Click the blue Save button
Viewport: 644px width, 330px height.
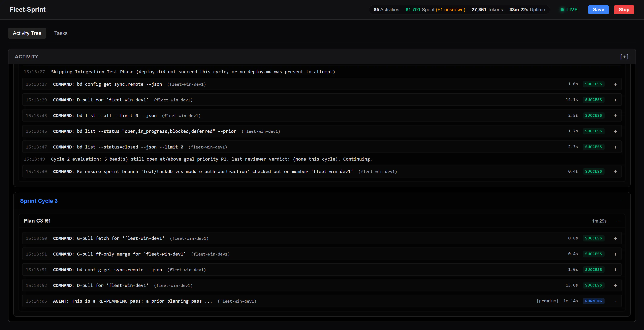point(598,9)
